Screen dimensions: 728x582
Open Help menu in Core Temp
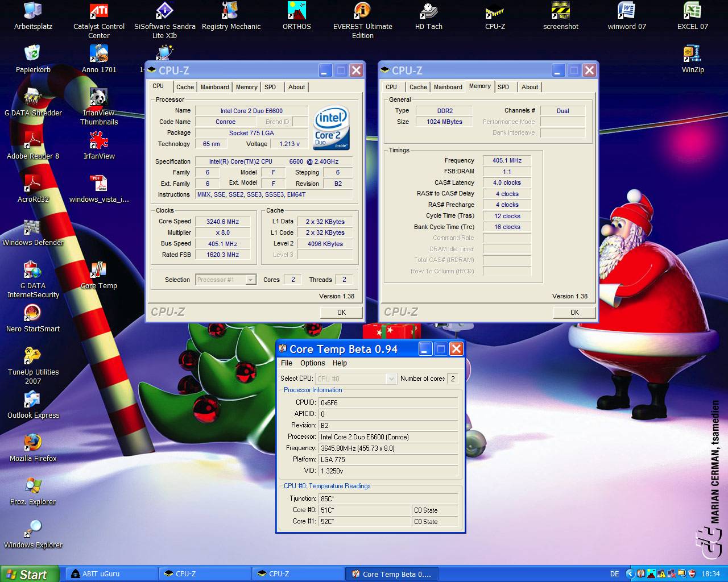(x=340, y=363)
